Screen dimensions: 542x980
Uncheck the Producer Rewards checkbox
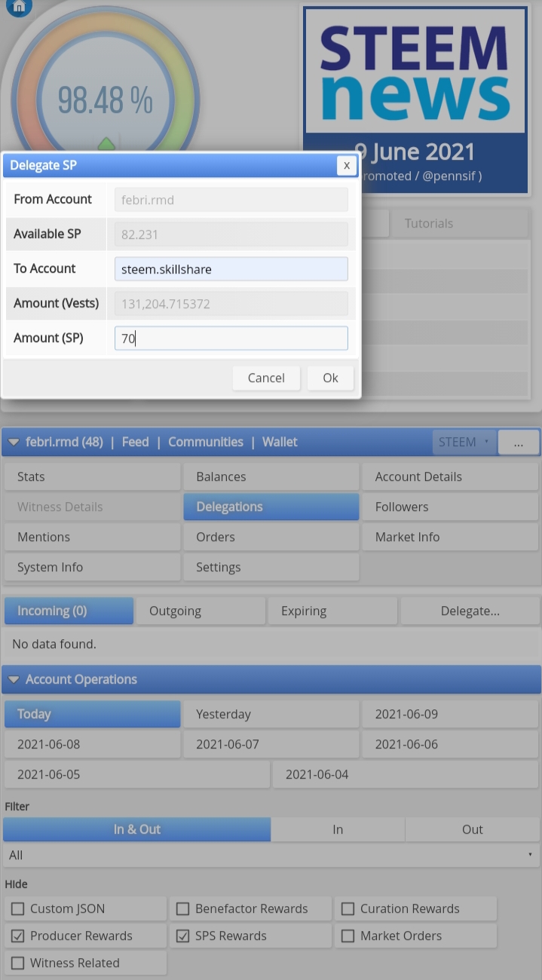coord(18,936)
